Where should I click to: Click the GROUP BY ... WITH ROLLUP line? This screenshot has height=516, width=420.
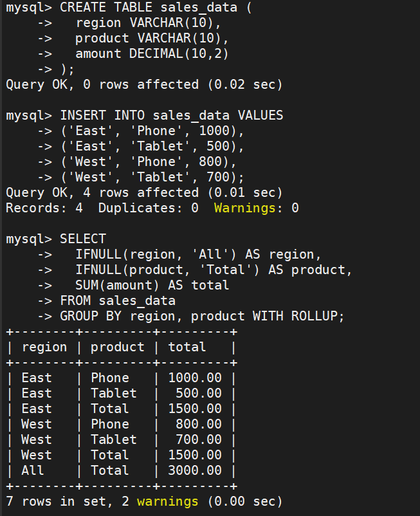(202, 317)
